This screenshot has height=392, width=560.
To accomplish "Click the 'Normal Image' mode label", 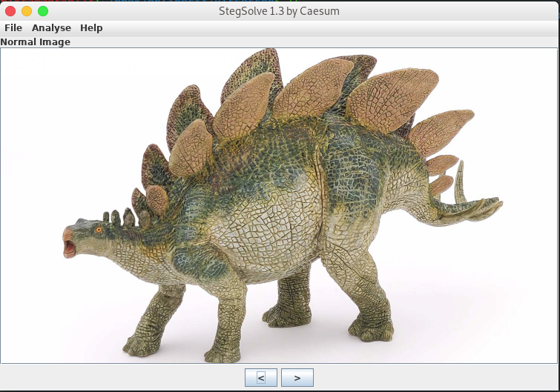I will point(36,41).
